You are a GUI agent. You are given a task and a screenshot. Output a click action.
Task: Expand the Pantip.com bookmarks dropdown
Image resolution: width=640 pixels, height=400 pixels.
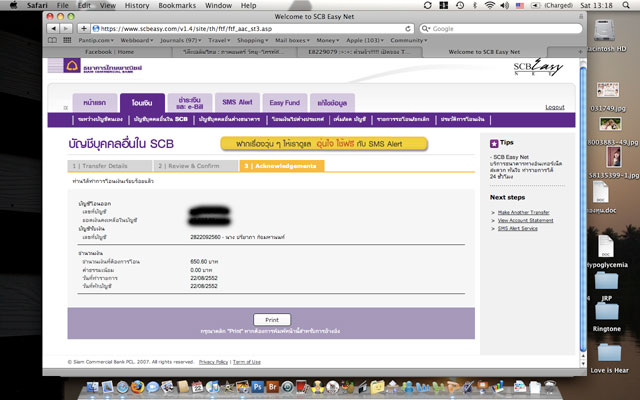tap(96, 40)
